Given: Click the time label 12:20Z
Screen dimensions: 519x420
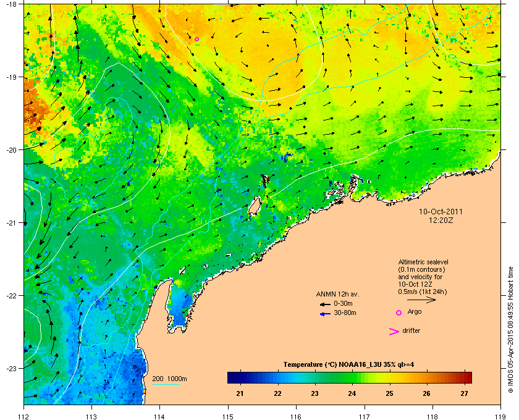Looking at the screenshot, I should tap(441, 220).
